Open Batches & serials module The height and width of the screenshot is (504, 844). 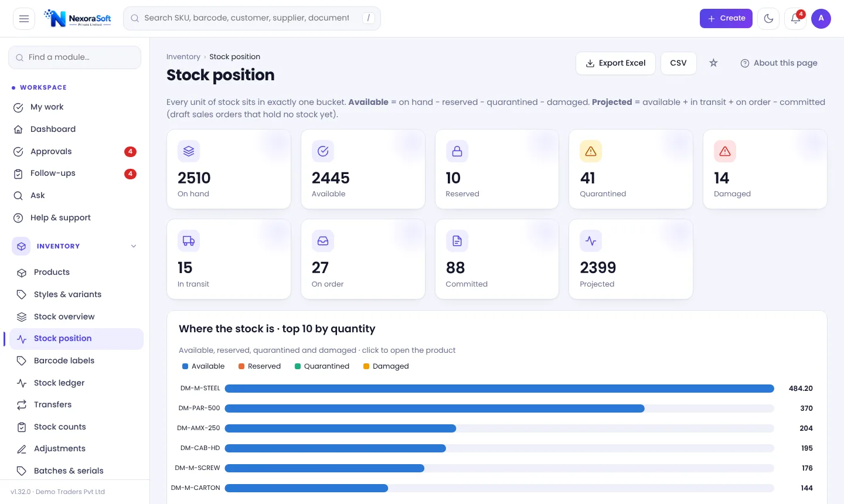click(76, 471)
